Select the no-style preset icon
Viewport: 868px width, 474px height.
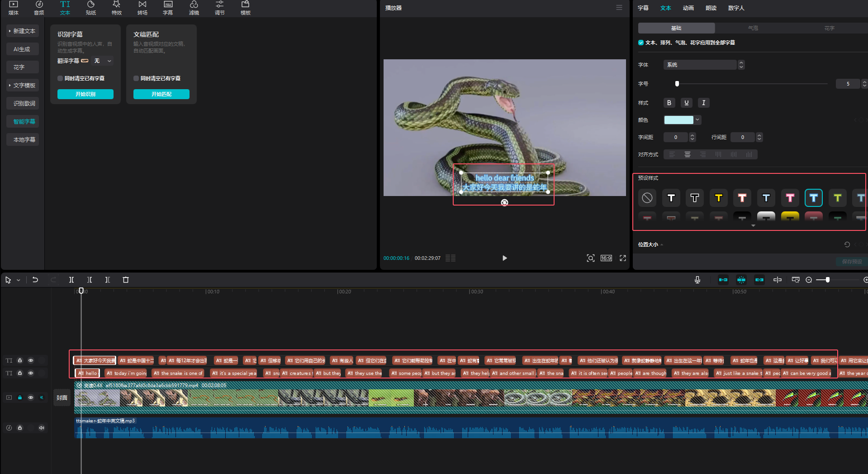click(647, 198)
